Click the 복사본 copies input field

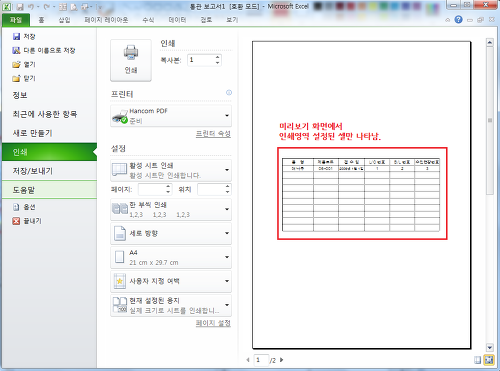[x=201, y=60]
